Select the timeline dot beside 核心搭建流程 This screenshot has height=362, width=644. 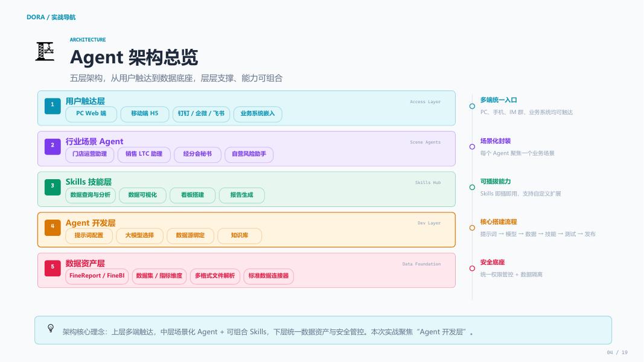(x=473, y=228)
